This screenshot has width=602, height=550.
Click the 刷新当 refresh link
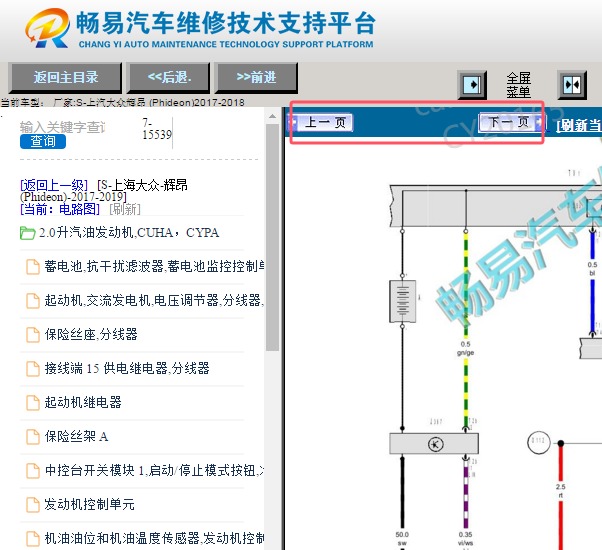coord(579,125)
